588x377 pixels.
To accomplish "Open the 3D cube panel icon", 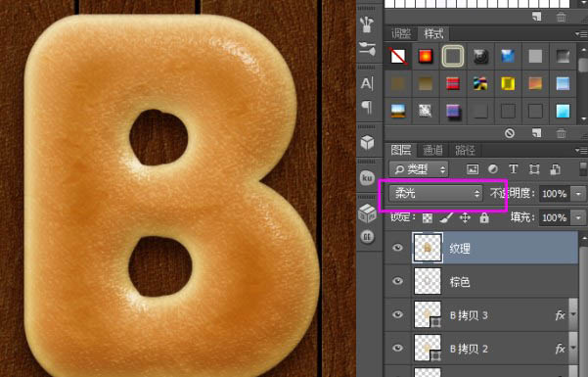I will 367,143.
